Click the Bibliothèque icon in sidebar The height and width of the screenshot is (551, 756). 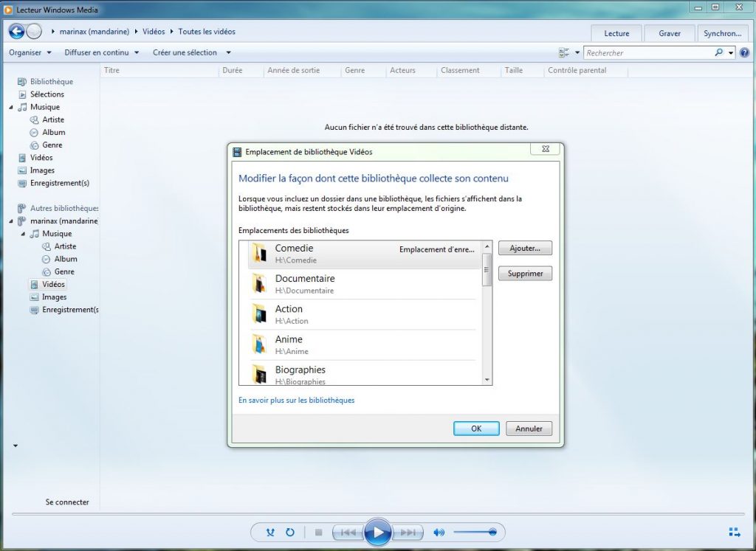21,82
